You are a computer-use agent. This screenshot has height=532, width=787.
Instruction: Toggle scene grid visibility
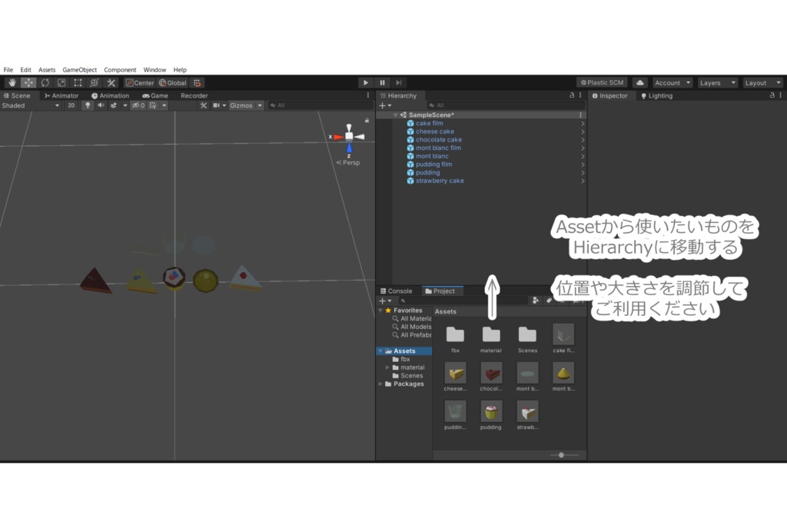pyautogui.click(x=153, y=105)
